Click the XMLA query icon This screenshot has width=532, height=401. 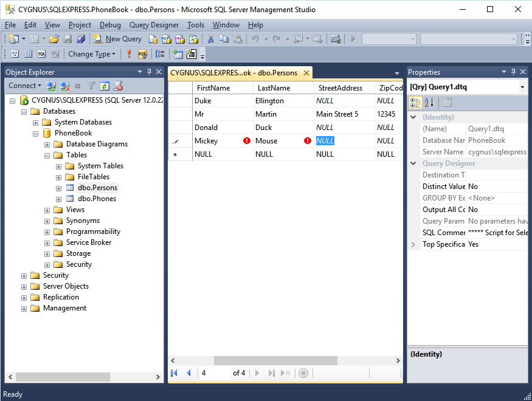tap(193, 39)
